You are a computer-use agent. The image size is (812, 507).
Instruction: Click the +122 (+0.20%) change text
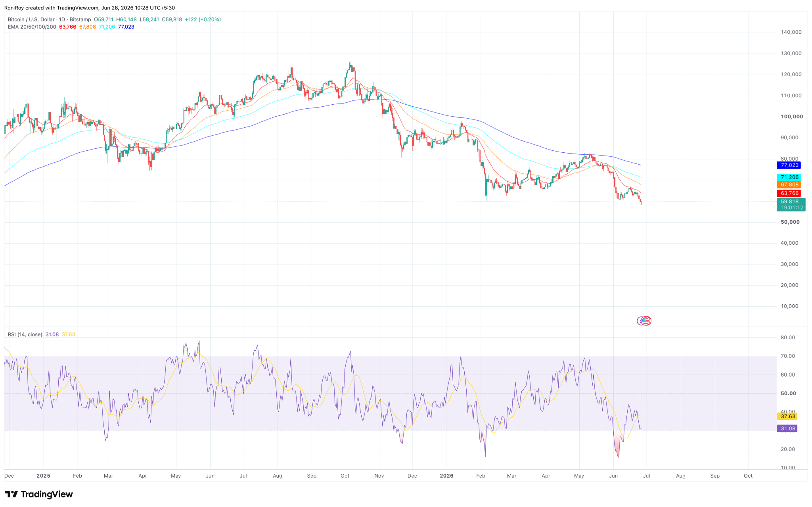tap(203, 19)
